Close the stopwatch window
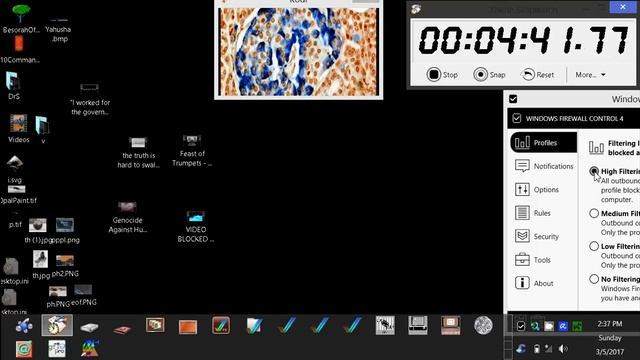This screenshot has height=360, width=640. [622, 7]
